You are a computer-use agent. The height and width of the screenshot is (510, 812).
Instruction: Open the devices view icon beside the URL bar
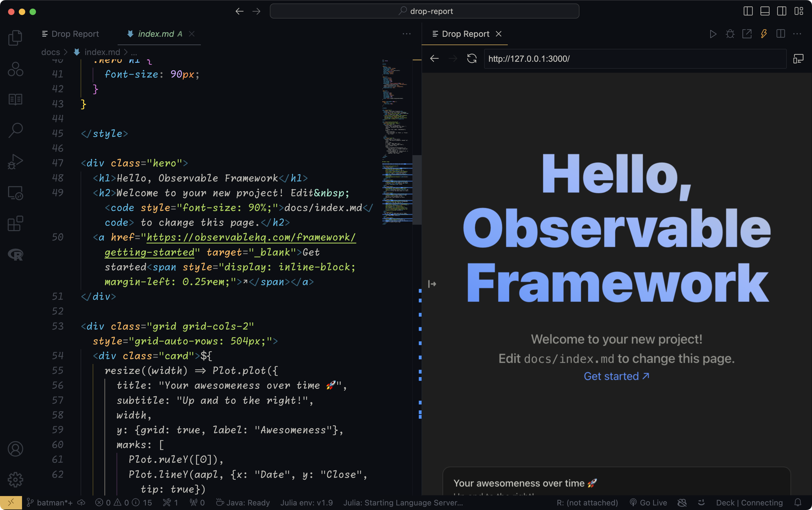(798, 59)
